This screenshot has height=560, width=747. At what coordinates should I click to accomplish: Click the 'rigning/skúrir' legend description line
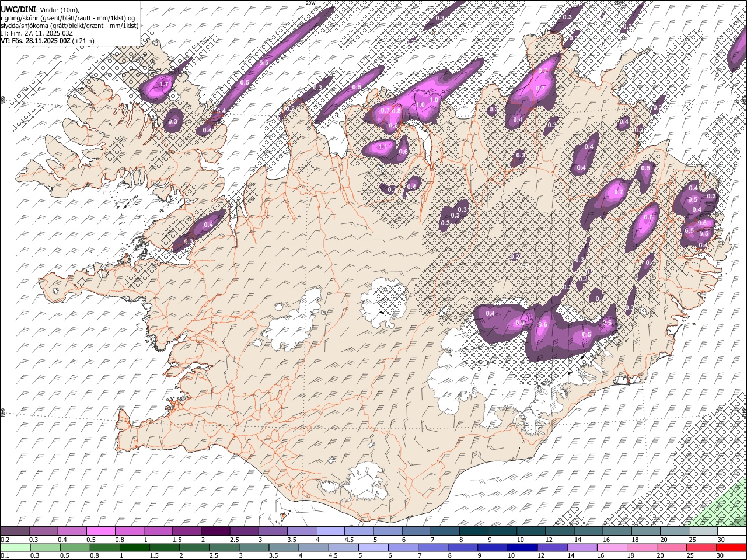click(x=68, y=17)
